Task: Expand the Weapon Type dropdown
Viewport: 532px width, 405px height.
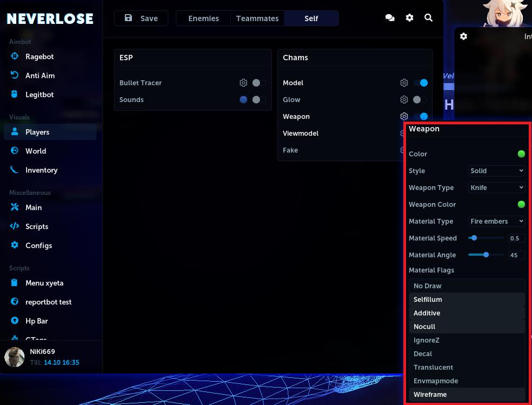Action: pyautogui.click(x=496, y=188)
